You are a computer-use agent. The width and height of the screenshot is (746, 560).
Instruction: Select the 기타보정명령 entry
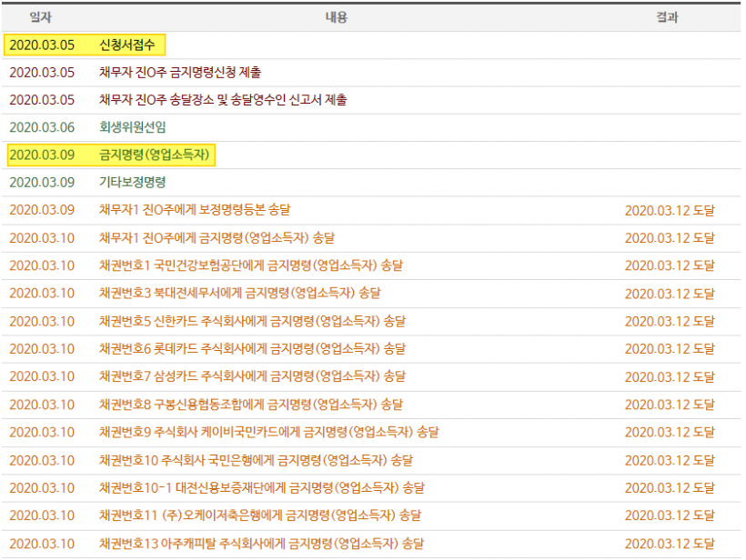(x=132, y=183)
